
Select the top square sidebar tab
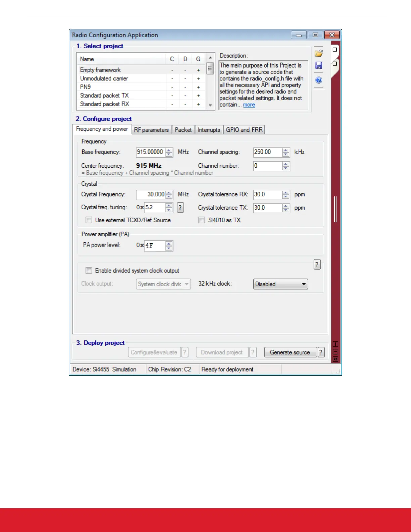coord(335,50)
